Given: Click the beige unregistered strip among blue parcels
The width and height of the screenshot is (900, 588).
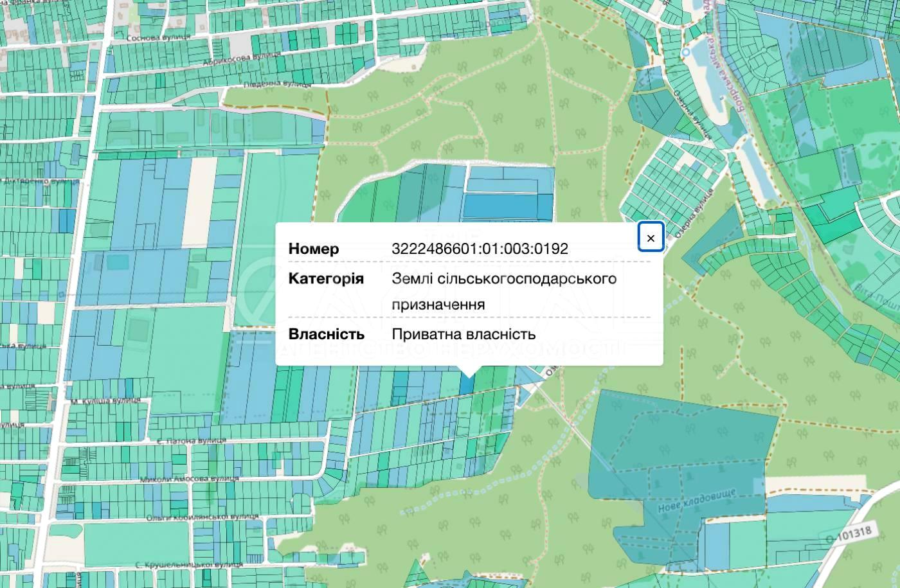Looking at the screenshot, I should [x=201, y=200].
